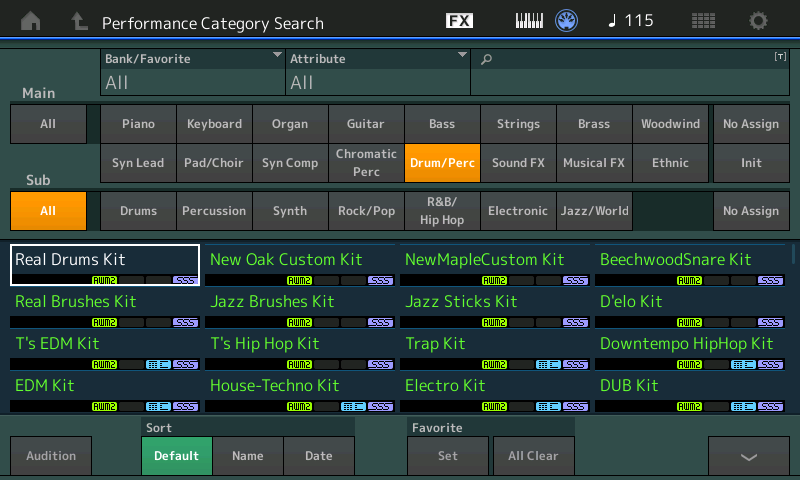
Task: Open the blue Super Knob icon
Action: [x=568, y=21]
